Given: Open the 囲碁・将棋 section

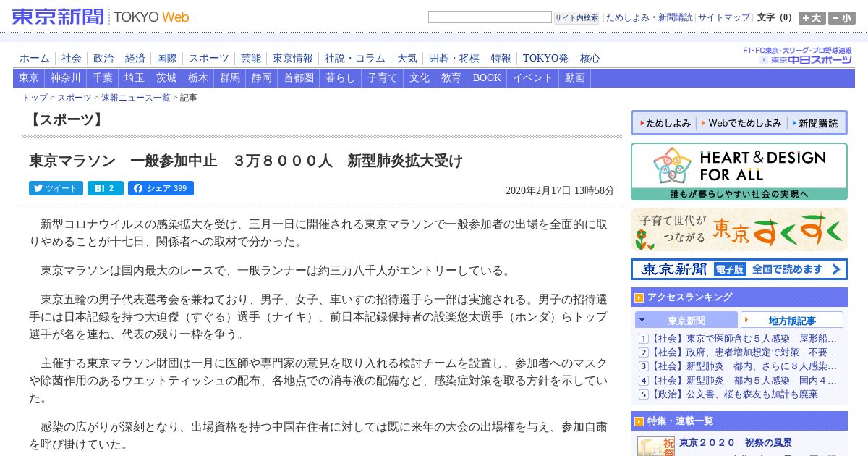Looking at the screenshot, I should 454,59.
